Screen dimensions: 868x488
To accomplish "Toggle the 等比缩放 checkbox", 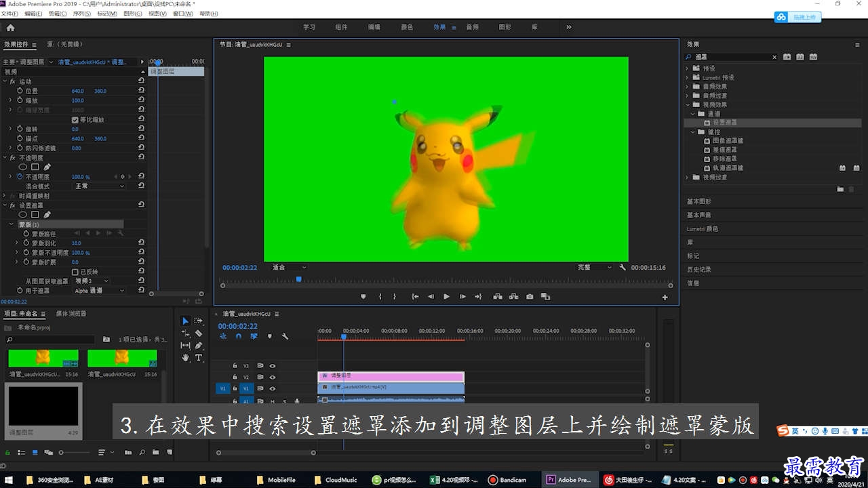I will 75,119.
